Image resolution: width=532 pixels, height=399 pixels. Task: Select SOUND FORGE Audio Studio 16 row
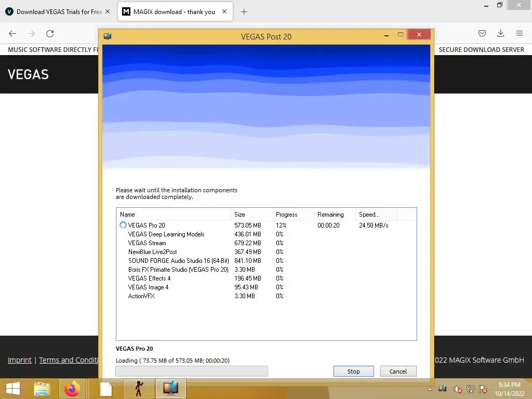[266, 261]
